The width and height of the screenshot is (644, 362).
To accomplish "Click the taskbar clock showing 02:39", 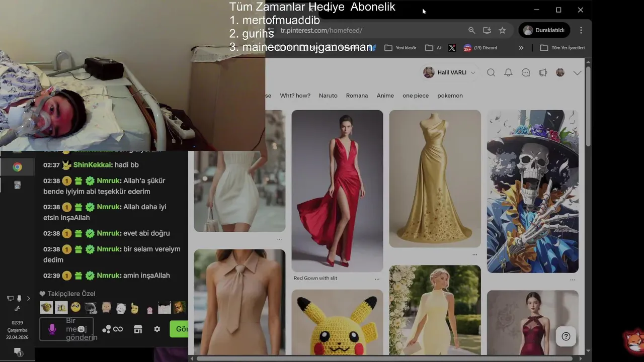I will [x=17, y=330].
